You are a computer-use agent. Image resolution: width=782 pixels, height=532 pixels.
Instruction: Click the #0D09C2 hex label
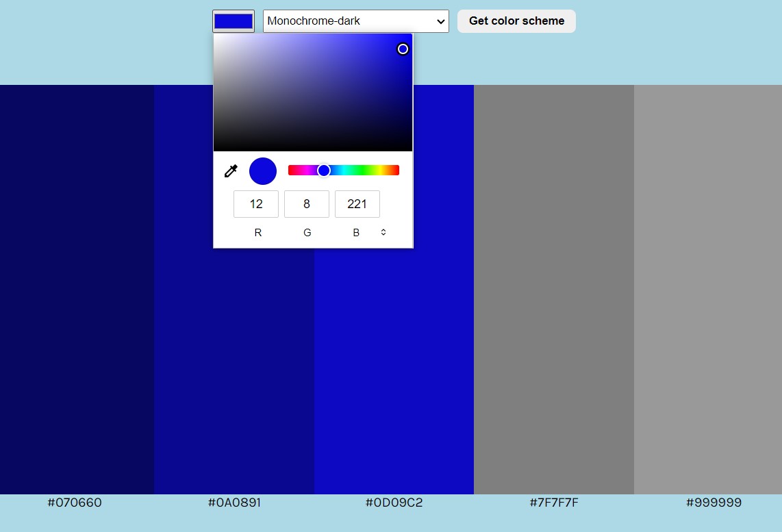coord(394,502)
